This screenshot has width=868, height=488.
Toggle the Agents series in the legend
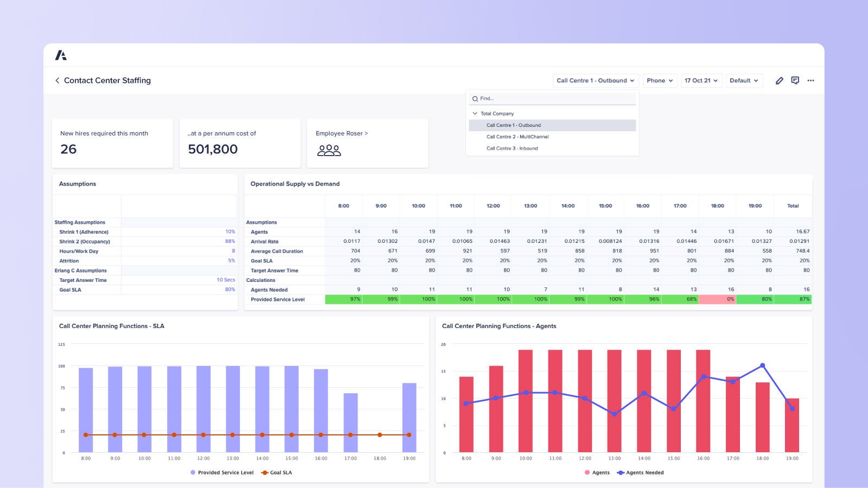coord(598,472)
